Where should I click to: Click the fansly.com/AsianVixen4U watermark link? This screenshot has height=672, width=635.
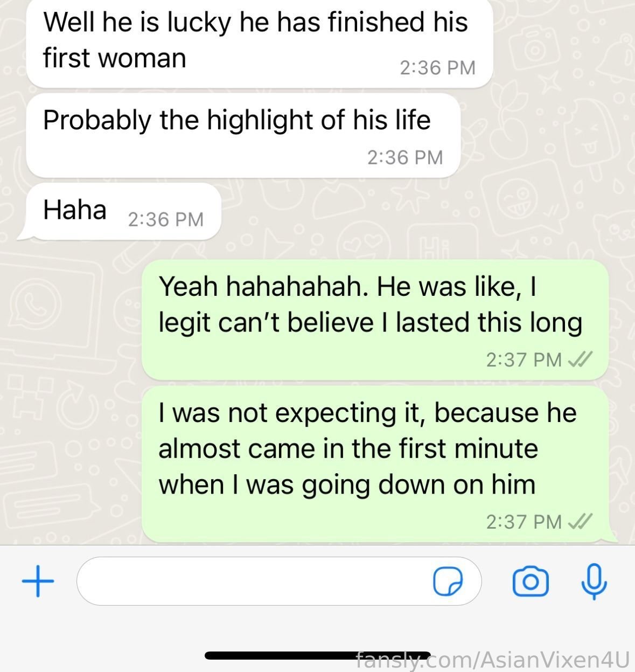(x=493, y=660)
